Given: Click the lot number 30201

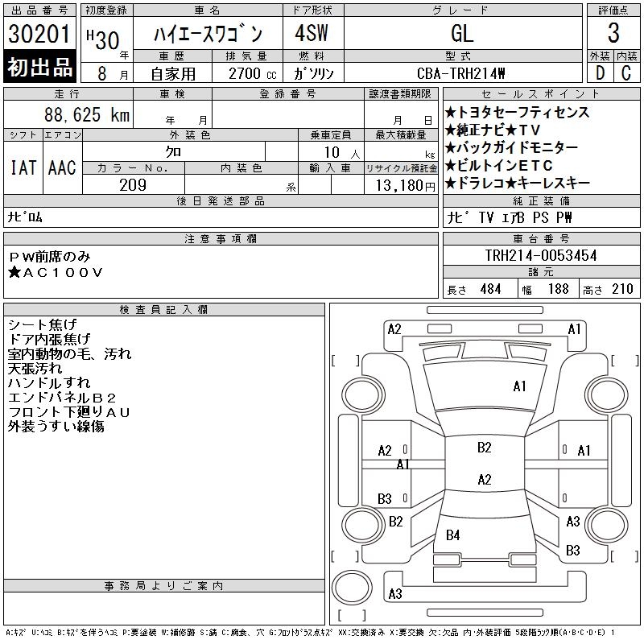Looking at the screenshot, I should (x=39, y=34).
